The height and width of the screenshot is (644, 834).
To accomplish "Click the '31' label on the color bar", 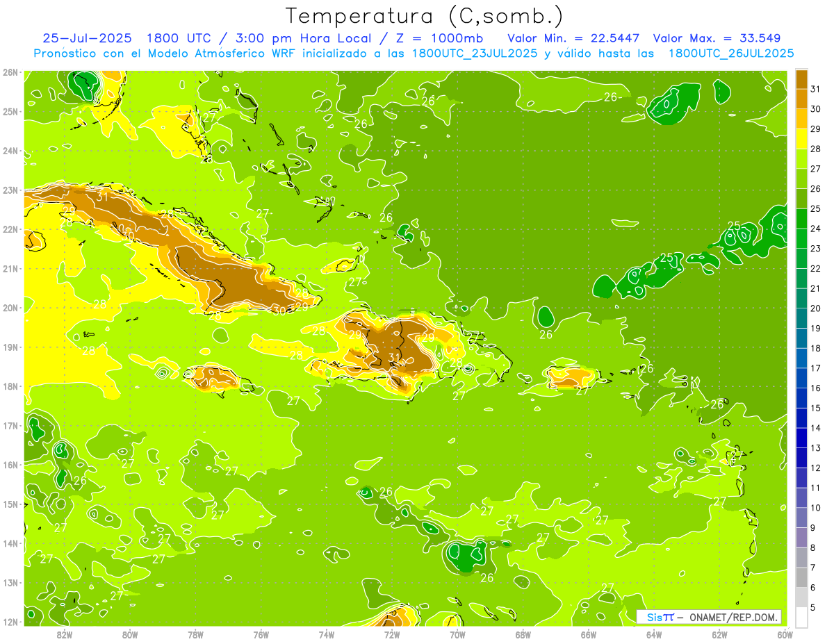I will [815, 88].
